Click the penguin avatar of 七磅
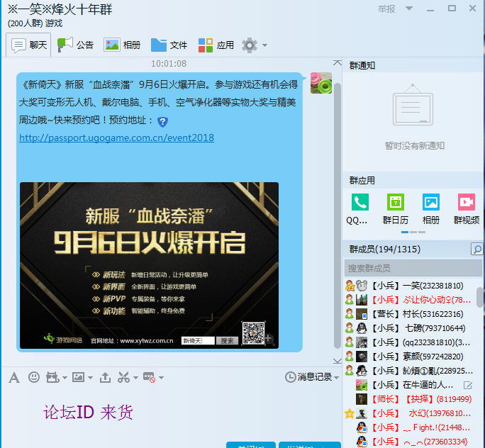Screen dimensions: 485x448 click(362, 328)
